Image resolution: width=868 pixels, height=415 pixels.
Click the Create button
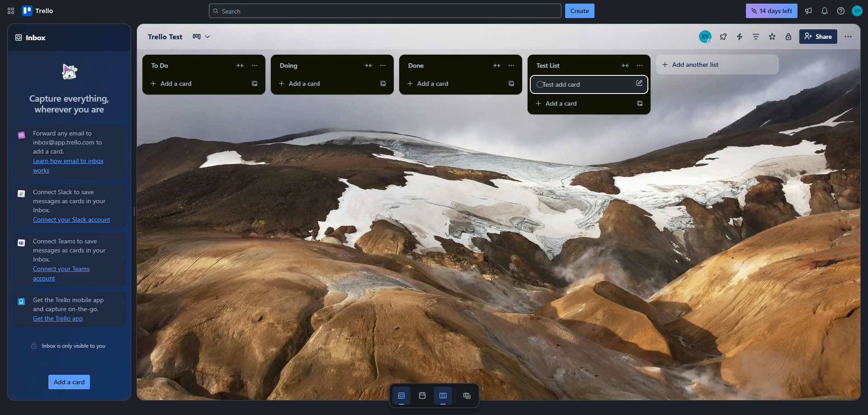tap(580, 11)
